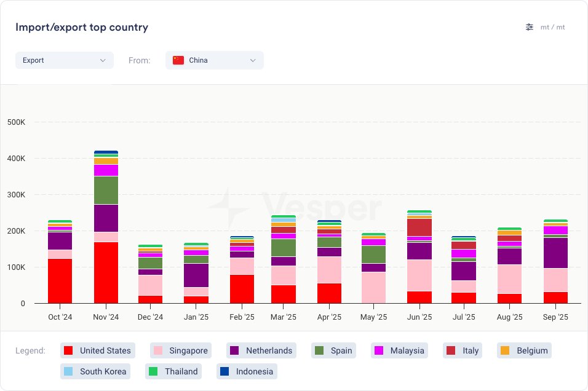Click the China flag icon
The height and width of the screenshot is (391, 588).
pos(178,60)
